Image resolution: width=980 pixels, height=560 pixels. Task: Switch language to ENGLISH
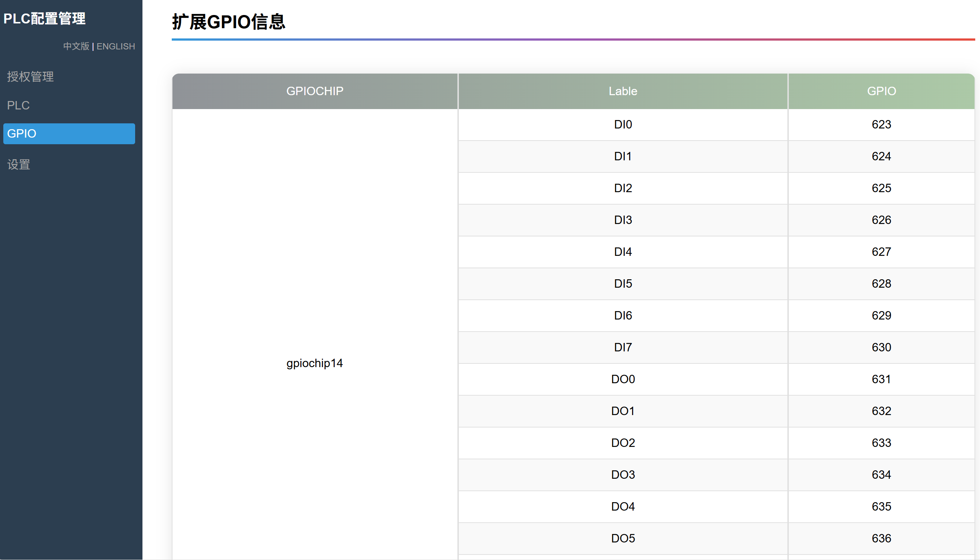(116, 46)
